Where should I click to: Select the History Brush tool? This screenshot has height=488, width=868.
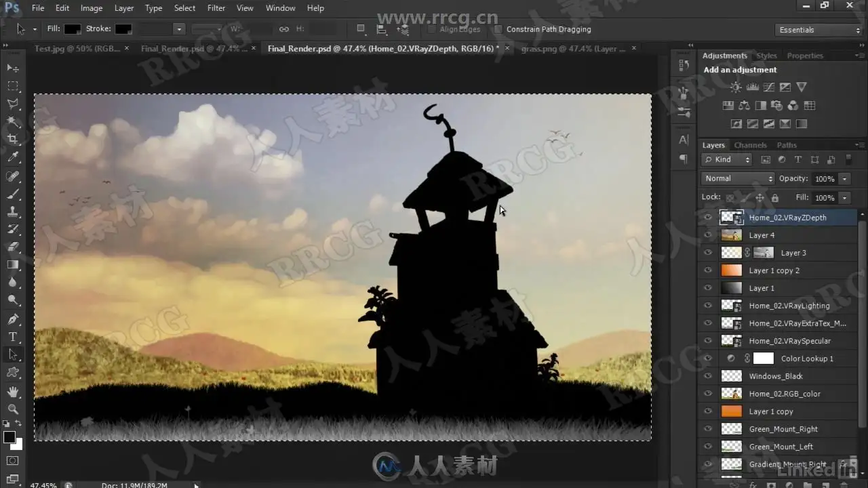[x=13, y=229]
